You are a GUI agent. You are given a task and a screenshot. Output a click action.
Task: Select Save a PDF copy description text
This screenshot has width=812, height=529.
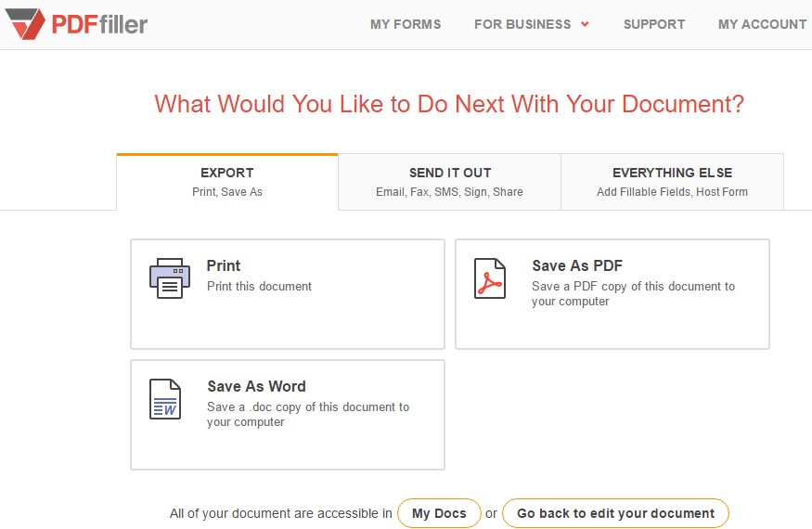click(633, 294)
